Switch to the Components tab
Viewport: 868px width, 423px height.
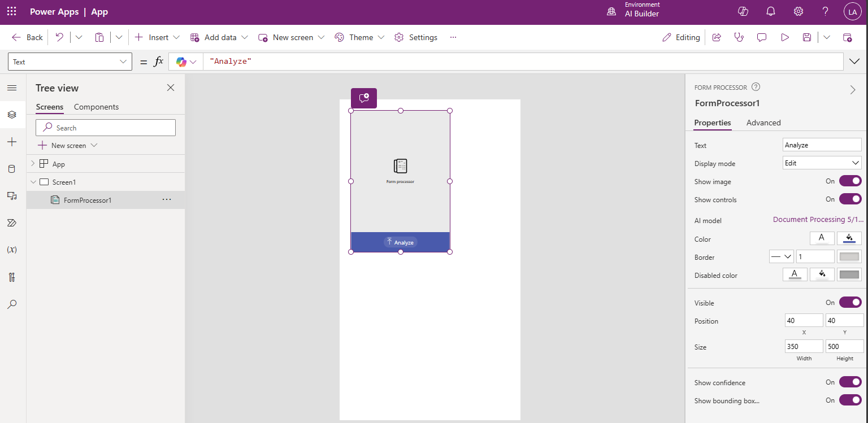[x=96, y=107]
